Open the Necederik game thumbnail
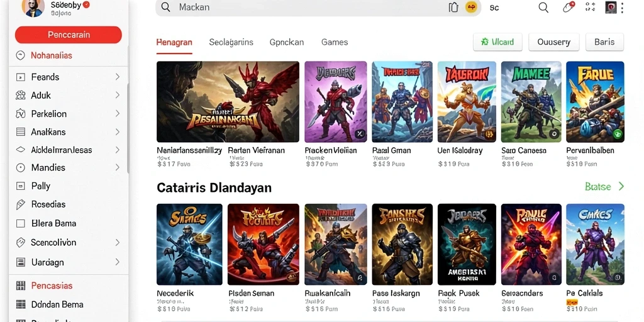This screenshot has width=644, height=322. (189, 245)
